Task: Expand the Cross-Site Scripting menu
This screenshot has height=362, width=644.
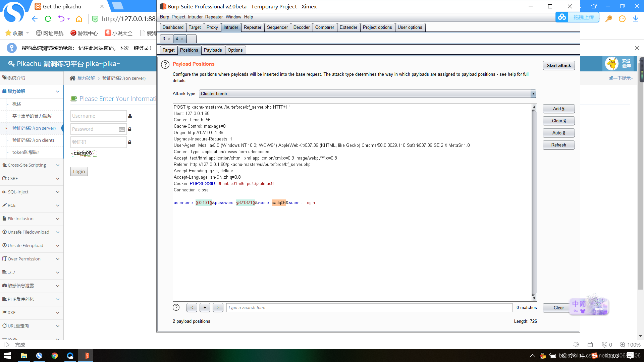Action: (32, 165)
